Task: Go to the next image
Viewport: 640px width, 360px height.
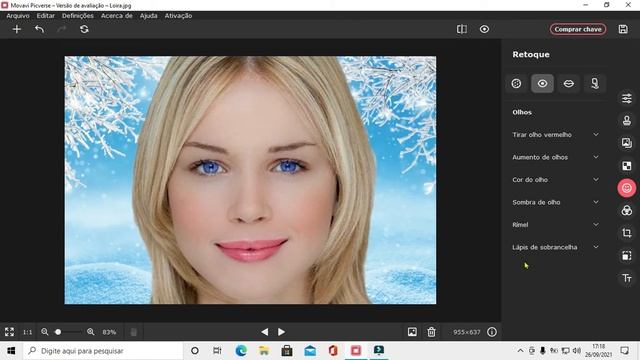Action: tap(282, 332)
